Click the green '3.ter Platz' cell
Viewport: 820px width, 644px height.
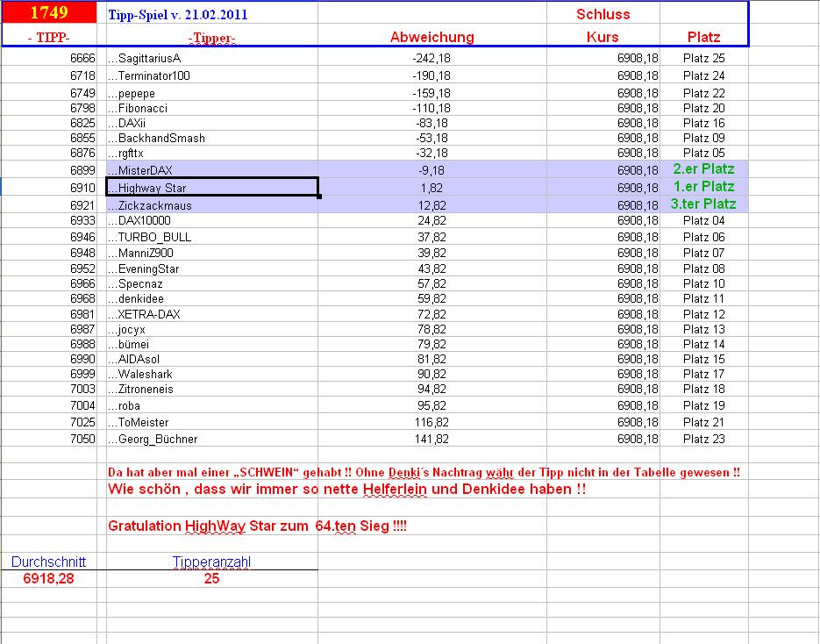point(704,204)
